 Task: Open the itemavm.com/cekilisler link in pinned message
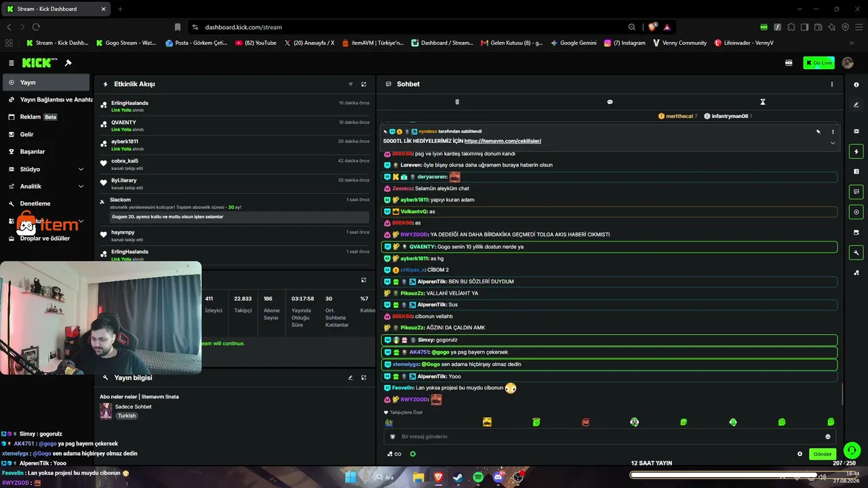pos(502,141)
